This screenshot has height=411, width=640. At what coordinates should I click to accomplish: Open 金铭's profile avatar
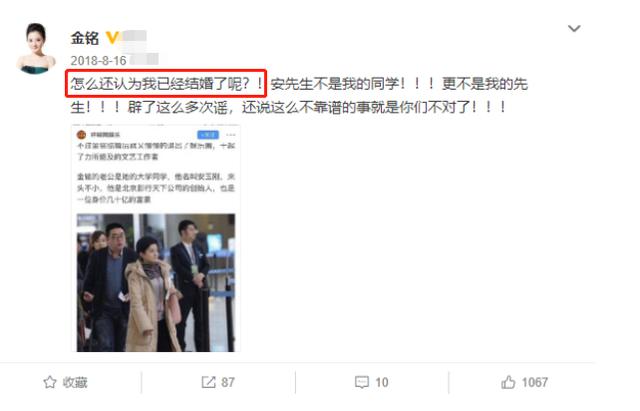(x=36, y=48)
